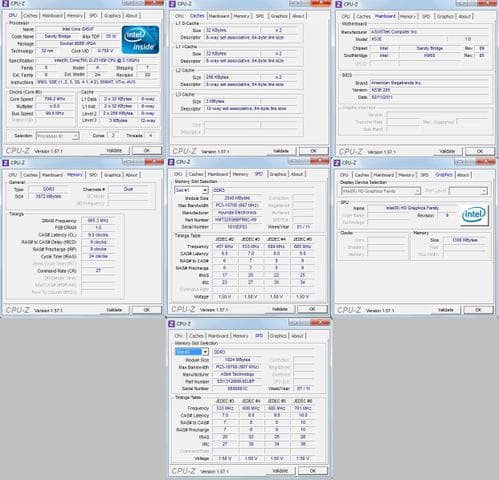The image size is (499, 480).
Task: Switch to Memory tab in the Caches window
Action: tap(241, 16)
